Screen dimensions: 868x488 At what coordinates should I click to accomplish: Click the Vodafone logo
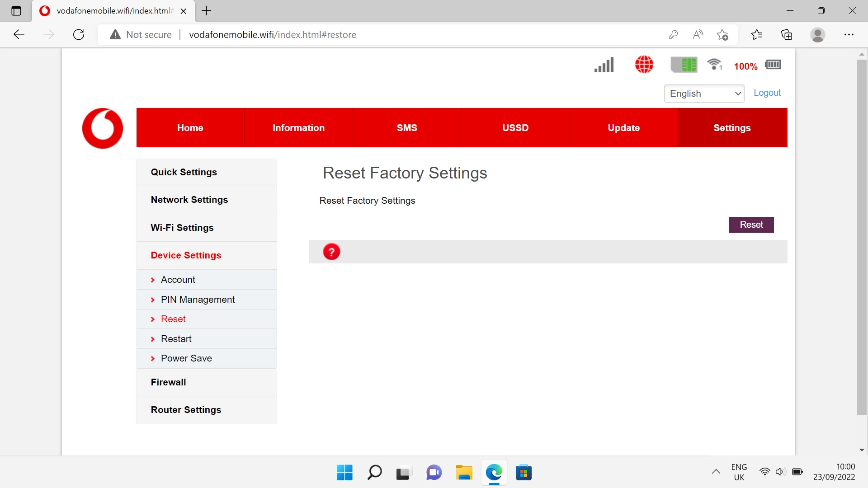tap(102, 128)
